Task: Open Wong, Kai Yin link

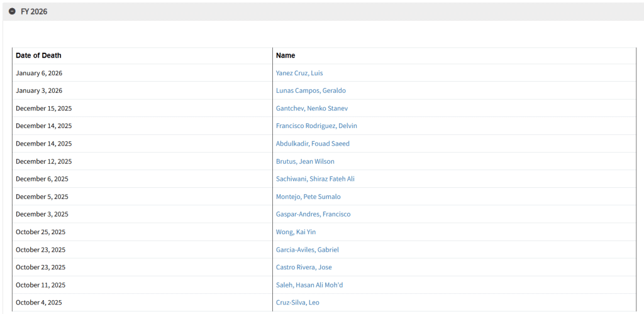Action: pyautogui.click(x=296, y=232)
